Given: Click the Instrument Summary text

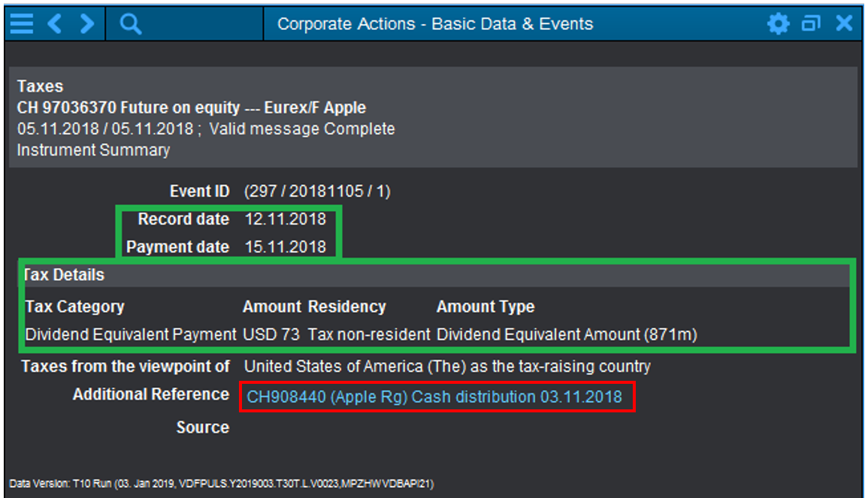Looking at the screenshot, I should [x=93, y=150].
